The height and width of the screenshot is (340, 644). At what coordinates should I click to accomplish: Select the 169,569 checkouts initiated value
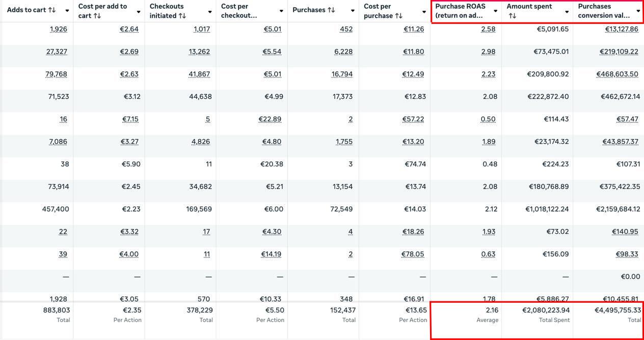(x=198, y=209)
